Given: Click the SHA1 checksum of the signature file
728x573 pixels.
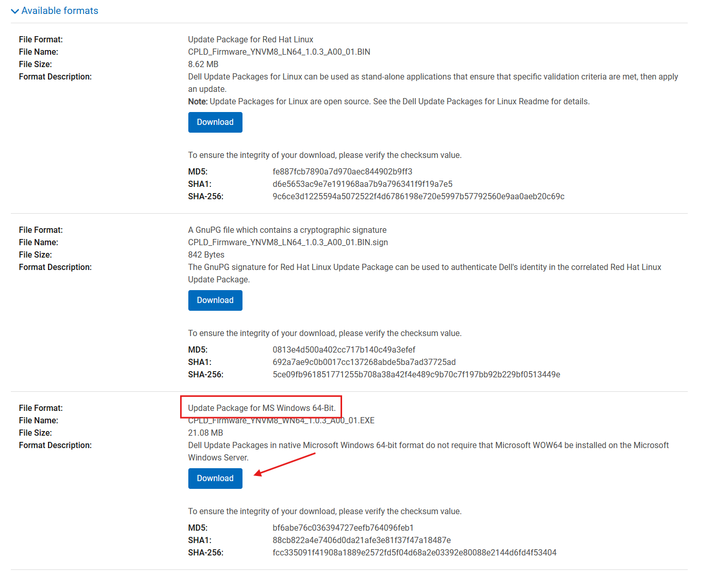Looking at the screenshot, I should (x=364, y=362).
